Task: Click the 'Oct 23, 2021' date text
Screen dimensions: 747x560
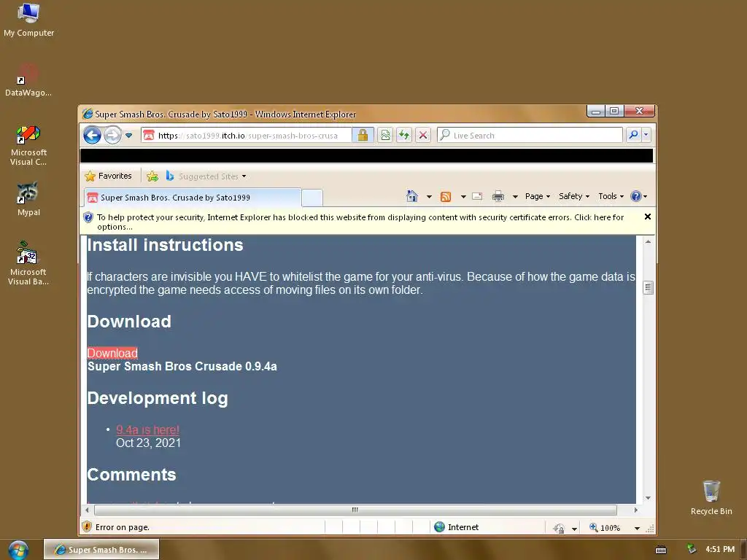Action: [149, 443]
